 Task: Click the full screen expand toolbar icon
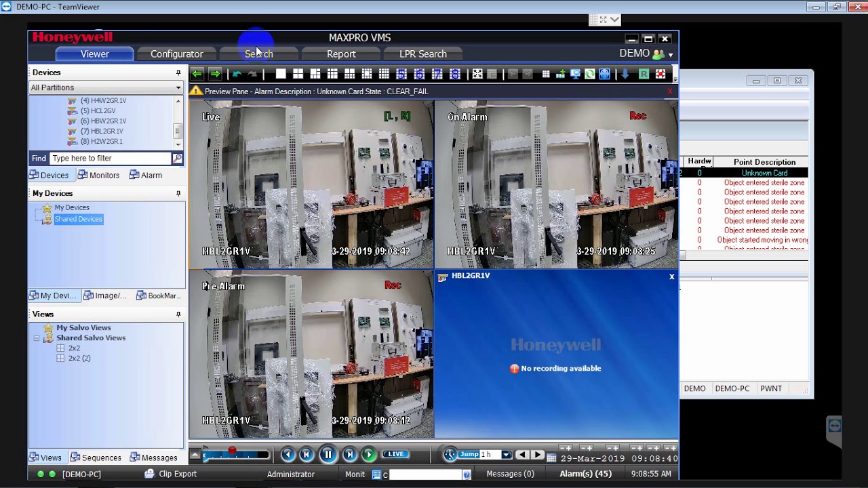(x=604, y=74)
